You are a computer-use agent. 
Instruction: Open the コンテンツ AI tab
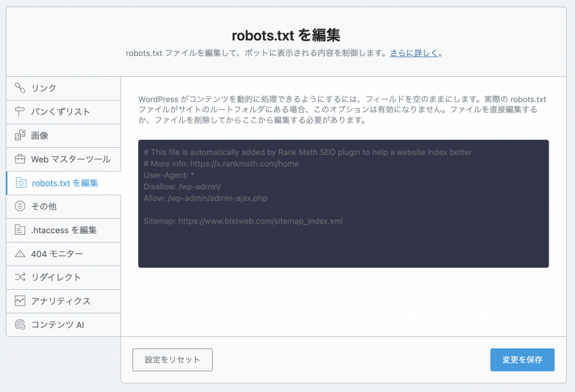(63, 325)
